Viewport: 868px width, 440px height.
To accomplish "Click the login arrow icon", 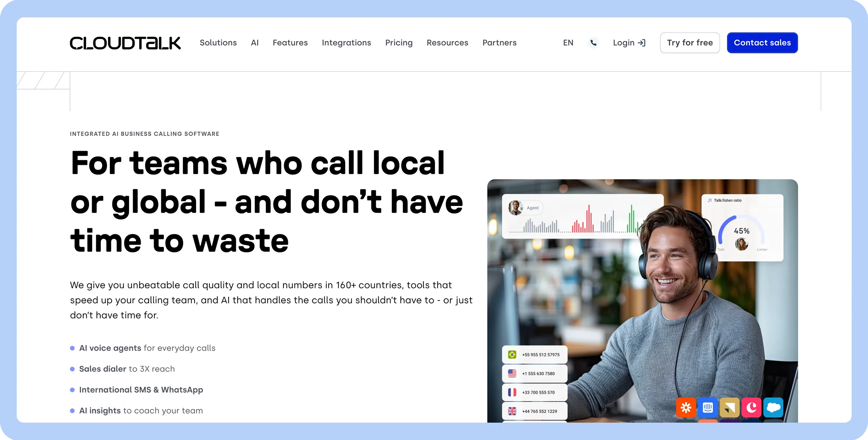I will pyautogui.click(x=642, y=43).
